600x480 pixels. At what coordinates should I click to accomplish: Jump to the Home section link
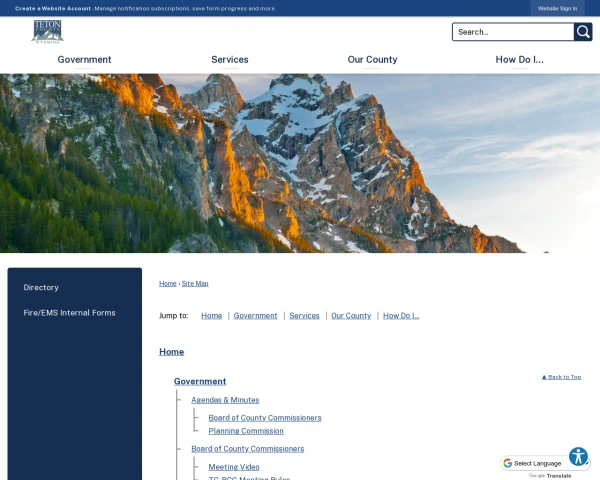[212, 316]
